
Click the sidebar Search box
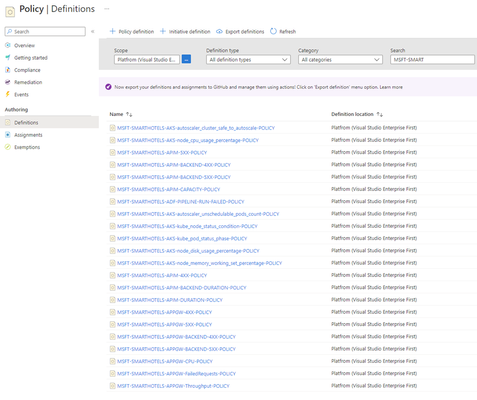[x=45, y=31]
